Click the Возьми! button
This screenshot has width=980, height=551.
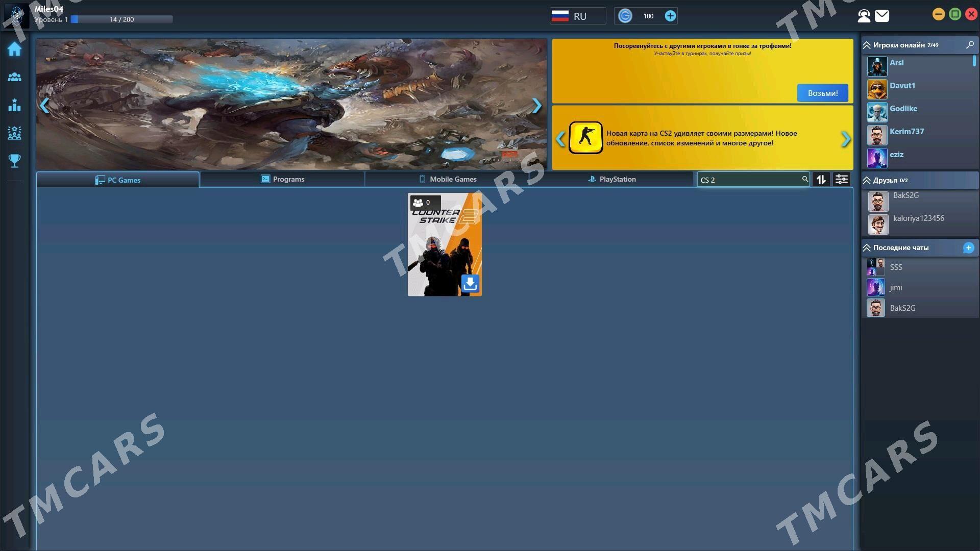[822, 93]
